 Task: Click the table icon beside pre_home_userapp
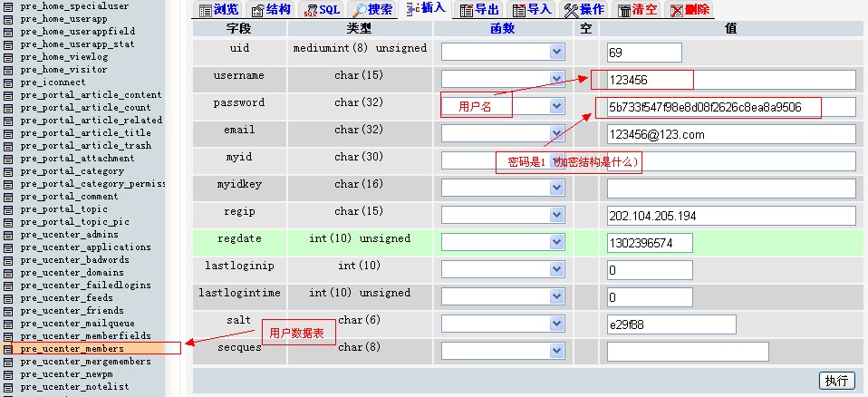pos(8,19)
